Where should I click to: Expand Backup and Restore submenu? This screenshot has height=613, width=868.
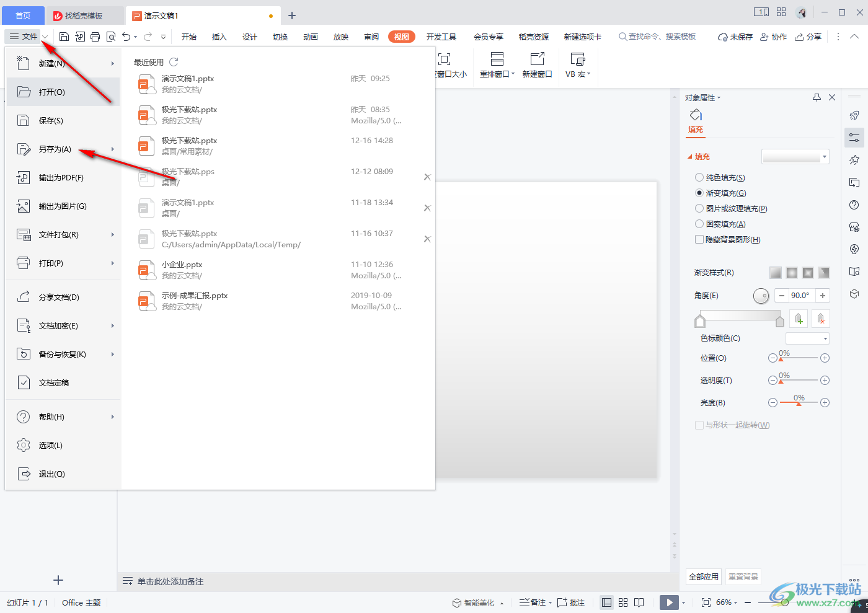(x=113, y=355)
